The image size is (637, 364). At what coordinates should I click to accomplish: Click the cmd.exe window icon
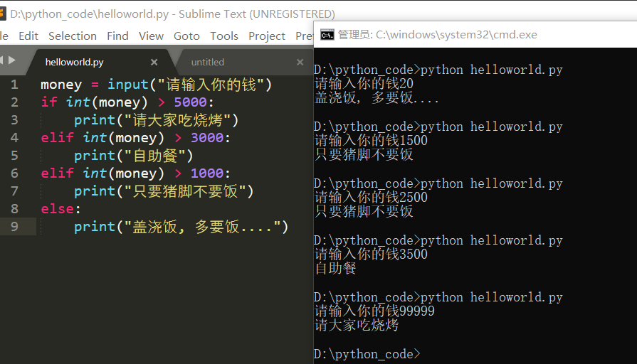pyautogui.click(x=327, y=35)
